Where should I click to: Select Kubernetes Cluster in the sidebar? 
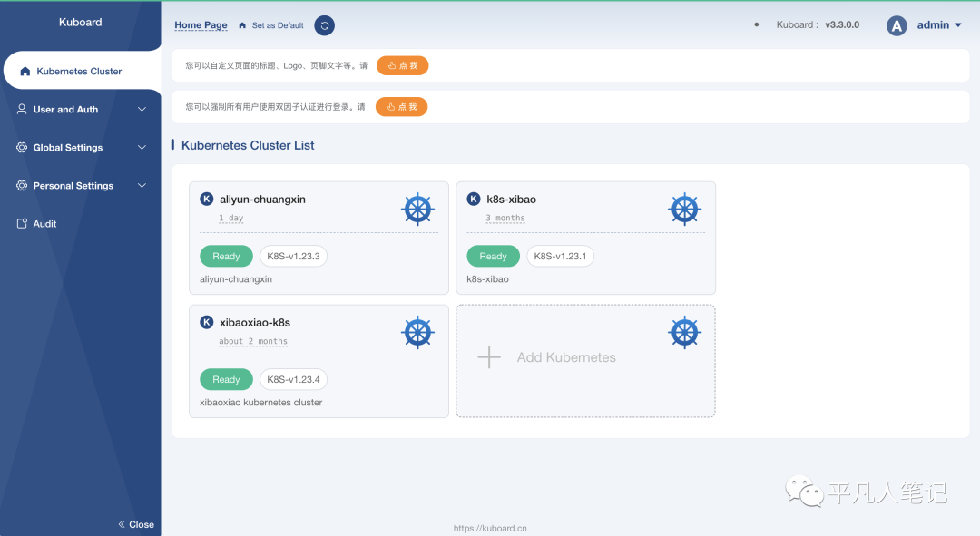coord(82,72)
